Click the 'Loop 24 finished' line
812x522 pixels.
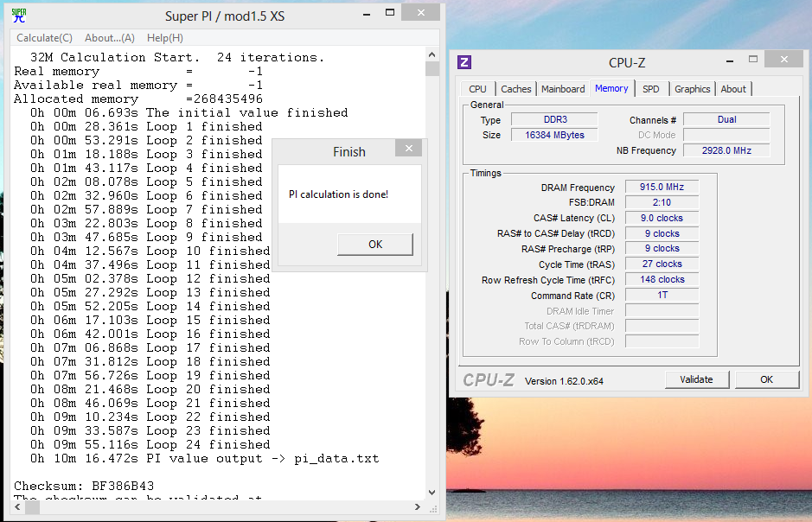click(x=150, y=444)
